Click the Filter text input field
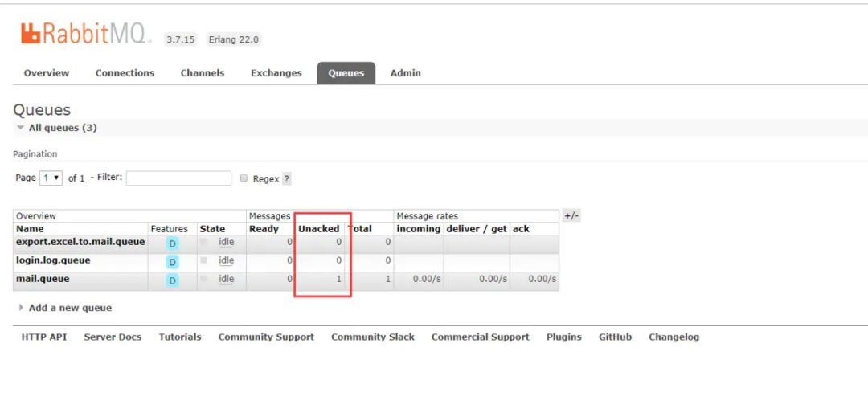This screenshot has width=868, height=417. coord(178,178)
